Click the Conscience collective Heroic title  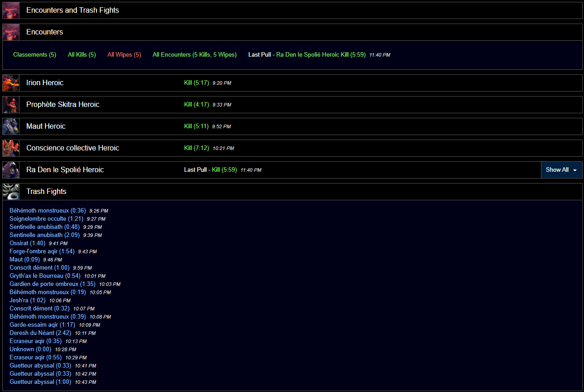coord(73,148)
